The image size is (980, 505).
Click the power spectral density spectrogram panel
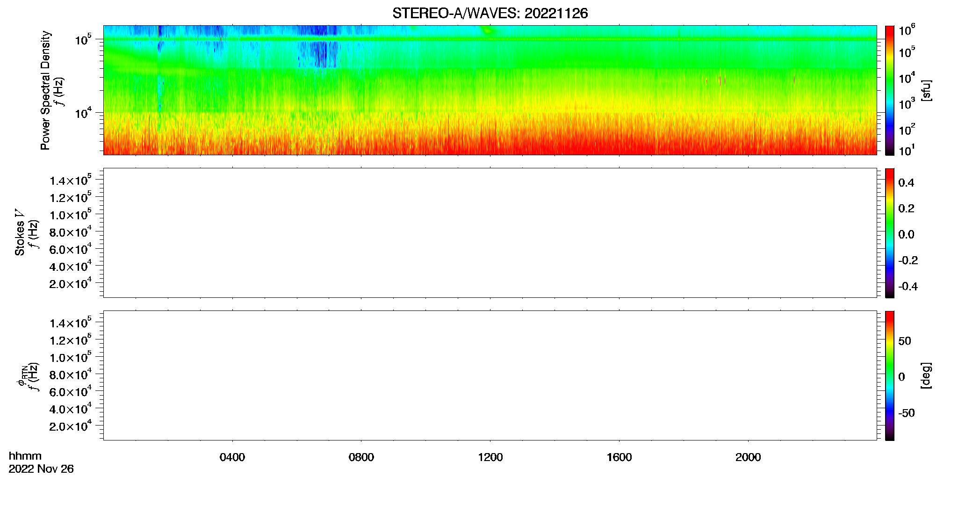pyautogui.click(x=490, y=90)
